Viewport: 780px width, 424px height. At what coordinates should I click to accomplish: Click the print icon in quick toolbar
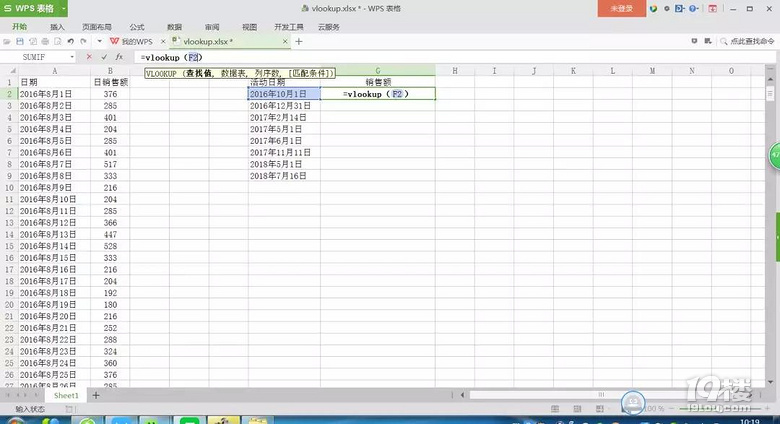[x=45, y=42]
